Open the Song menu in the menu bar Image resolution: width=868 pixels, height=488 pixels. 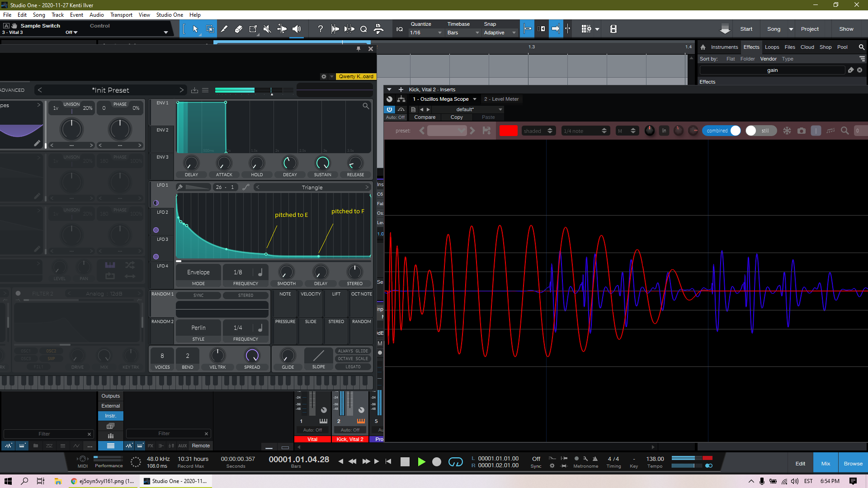coord(39,15)
